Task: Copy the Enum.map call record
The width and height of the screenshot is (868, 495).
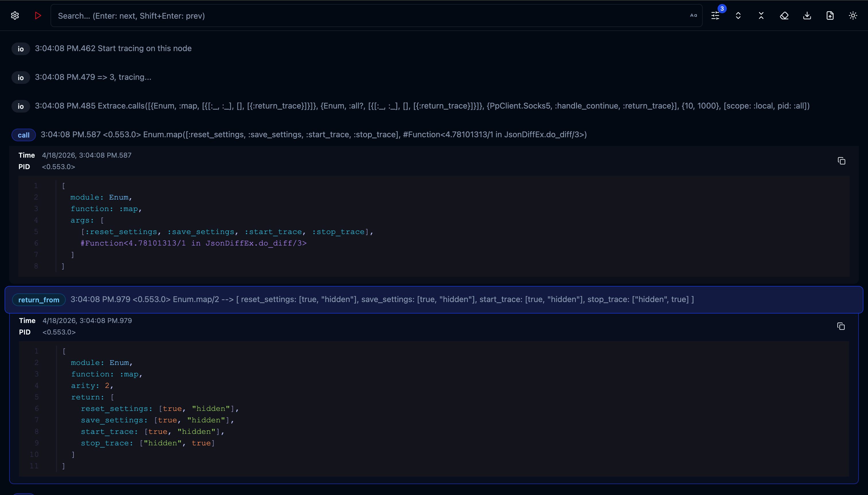Action: [842, 161]
